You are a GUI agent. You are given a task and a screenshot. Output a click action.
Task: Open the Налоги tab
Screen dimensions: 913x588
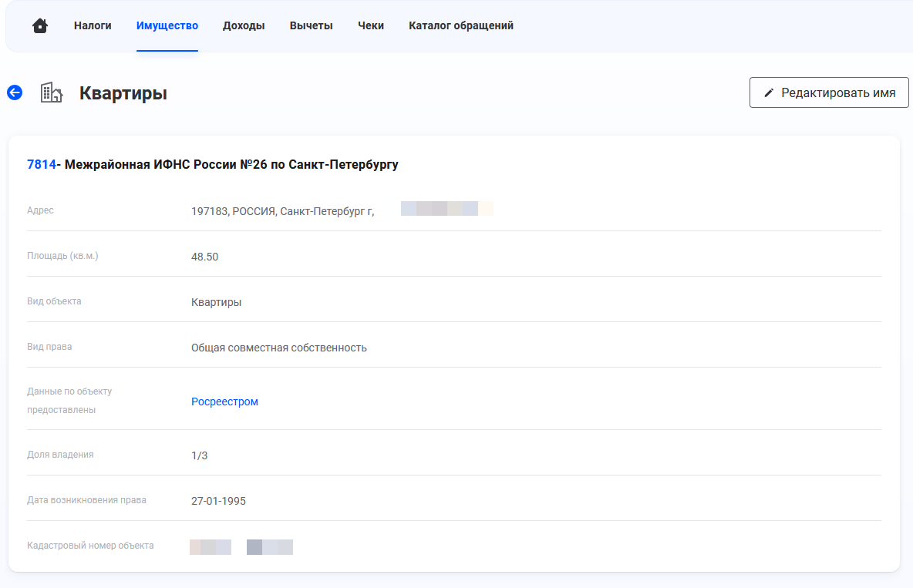pyautogui.click(x=93, y=26)
